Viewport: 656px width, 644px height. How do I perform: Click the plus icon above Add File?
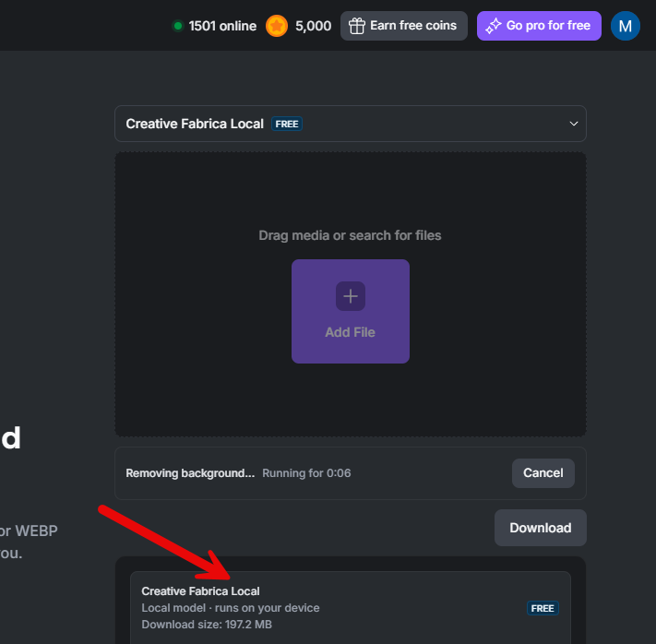351,296
